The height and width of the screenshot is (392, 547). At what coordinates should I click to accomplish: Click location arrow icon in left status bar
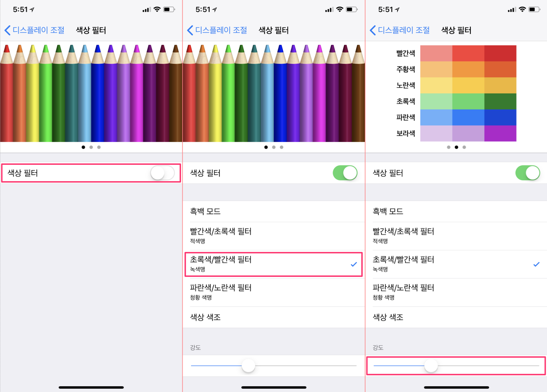coord(32,10)
